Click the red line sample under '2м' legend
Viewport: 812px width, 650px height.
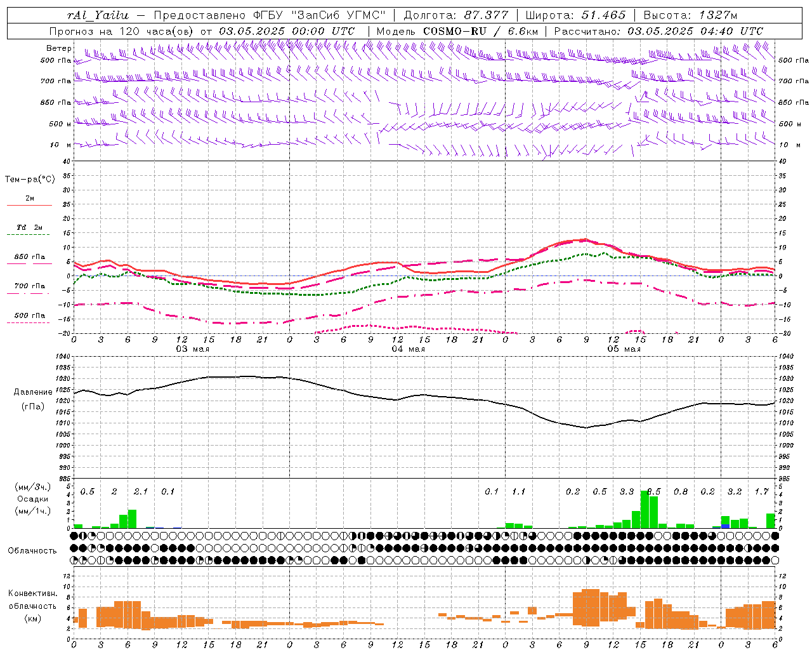pyautogui.click(x=29, y=206)
